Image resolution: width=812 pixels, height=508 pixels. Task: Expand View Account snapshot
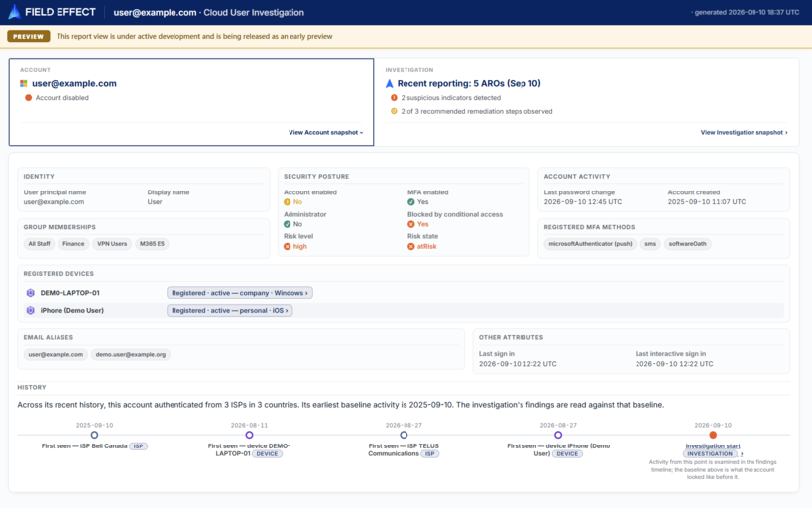click(x=326, y=133)
